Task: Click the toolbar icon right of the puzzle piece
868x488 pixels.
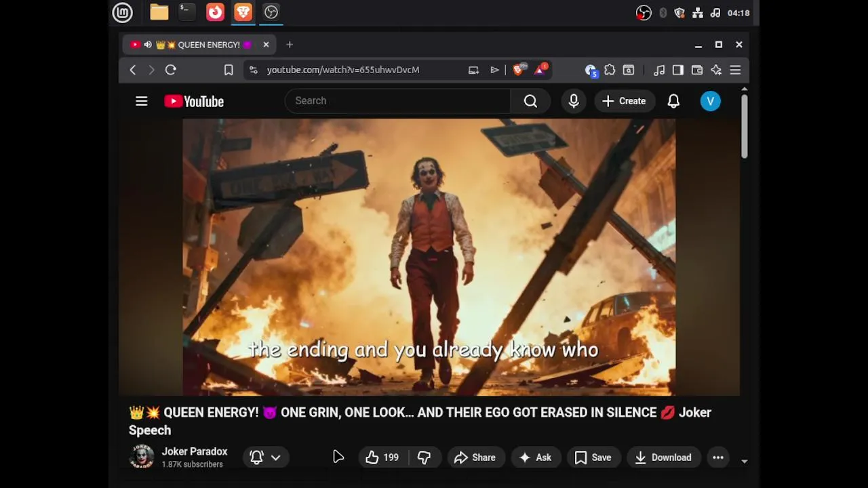Action: point(629,70)
